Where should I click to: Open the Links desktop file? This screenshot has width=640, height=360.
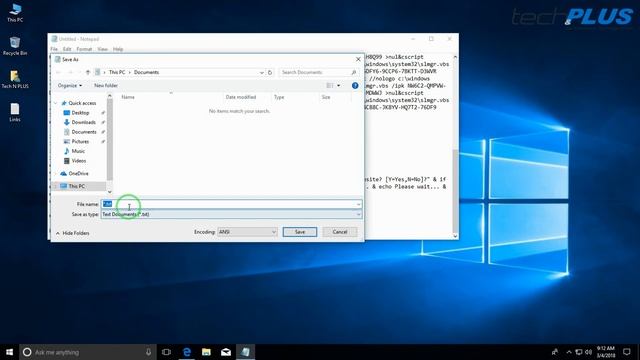15,112
